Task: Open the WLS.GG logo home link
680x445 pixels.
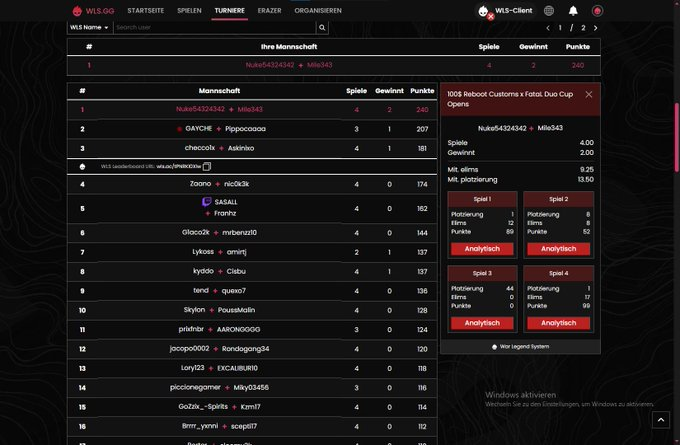Action: (94, 11)
